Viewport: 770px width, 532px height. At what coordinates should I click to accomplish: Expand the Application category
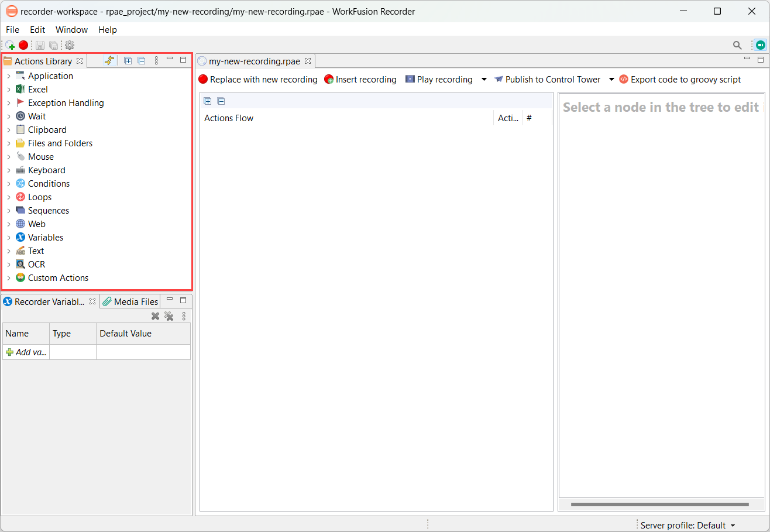[9, 76]
